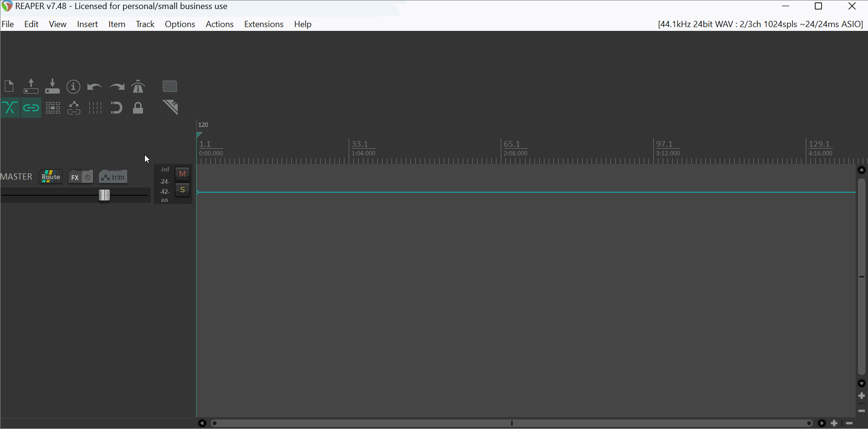Click the horizontal scrollbar track
Screen dimensions: 868x429
point(512,423)
